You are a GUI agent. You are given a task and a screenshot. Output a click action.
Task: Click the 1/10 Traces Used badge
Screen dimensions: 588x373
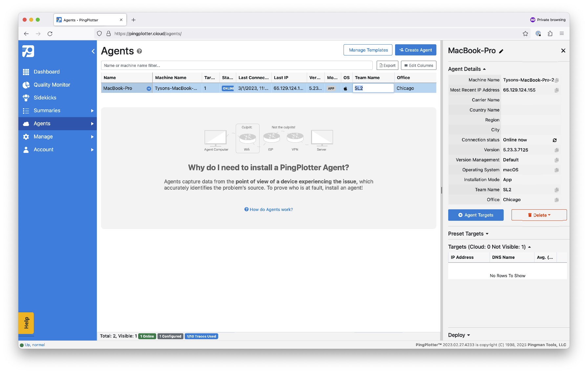pos(201,336)
